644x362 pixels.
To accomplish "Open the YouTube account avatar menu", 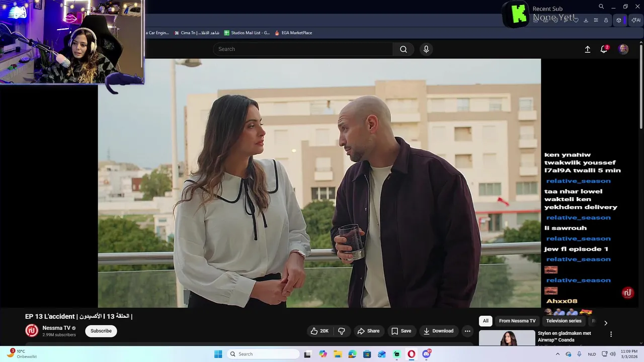I will 623,49.
